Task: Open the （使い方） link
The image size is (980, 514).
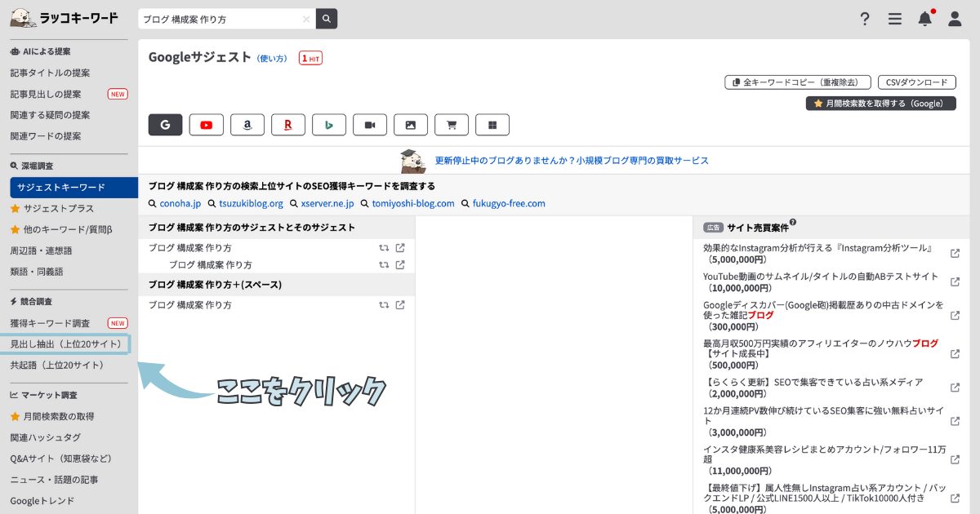Action: pyautogui.click(x=272, y=59)
